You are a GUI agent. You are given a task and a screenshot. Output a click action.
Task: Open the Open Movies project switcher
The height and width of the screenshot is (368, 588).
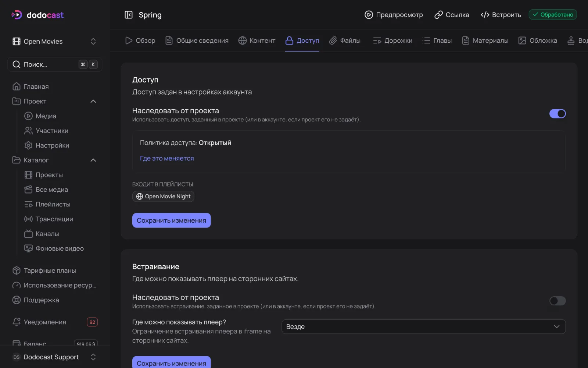[55, 41]
